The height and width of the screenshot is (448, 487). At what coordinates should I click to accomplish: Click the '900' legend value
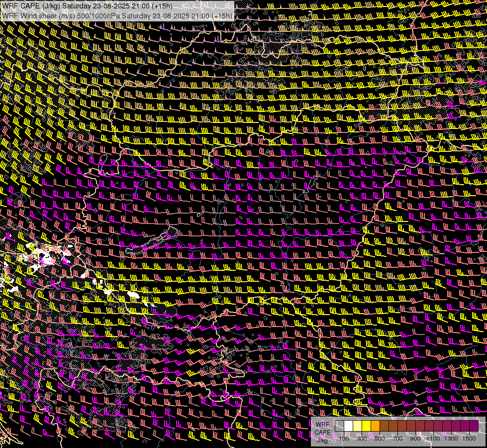[x=415, y=439]
